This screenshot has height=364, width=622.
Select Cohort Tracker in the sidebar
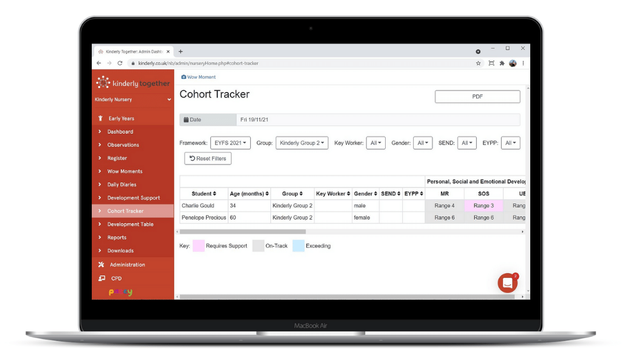pyautogui.click(x=133, y=211)
